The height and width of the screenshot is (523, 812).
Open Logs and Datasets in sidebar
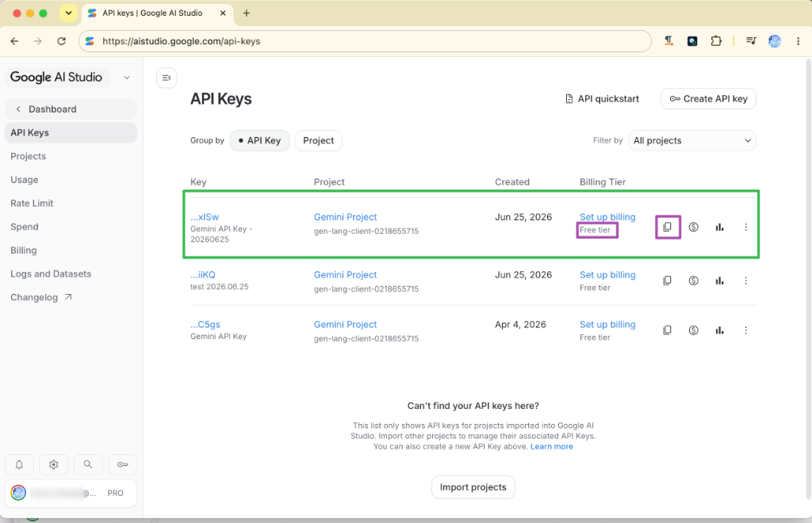click(x=51, y=274)
